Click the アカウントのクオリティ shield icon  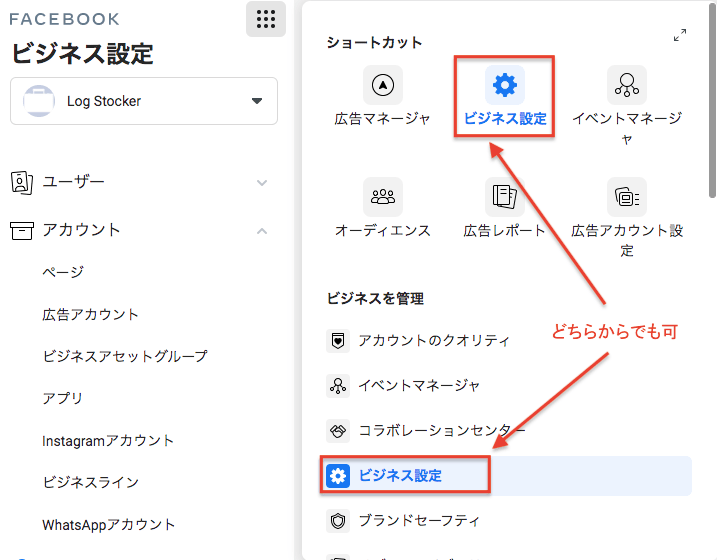pyautogui.click(x=338, y=341)
